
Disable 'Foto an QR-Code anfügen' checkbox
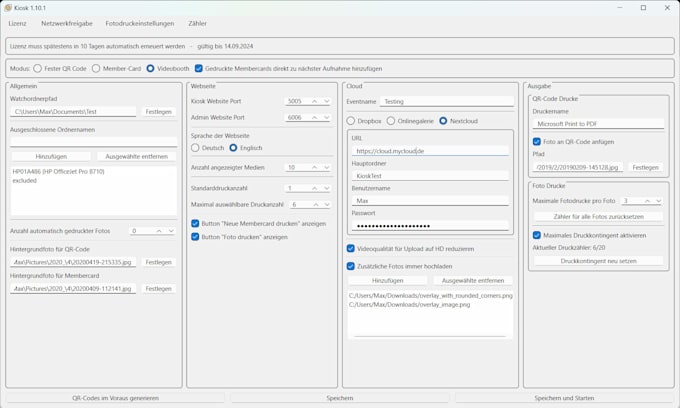coord(537,142)
